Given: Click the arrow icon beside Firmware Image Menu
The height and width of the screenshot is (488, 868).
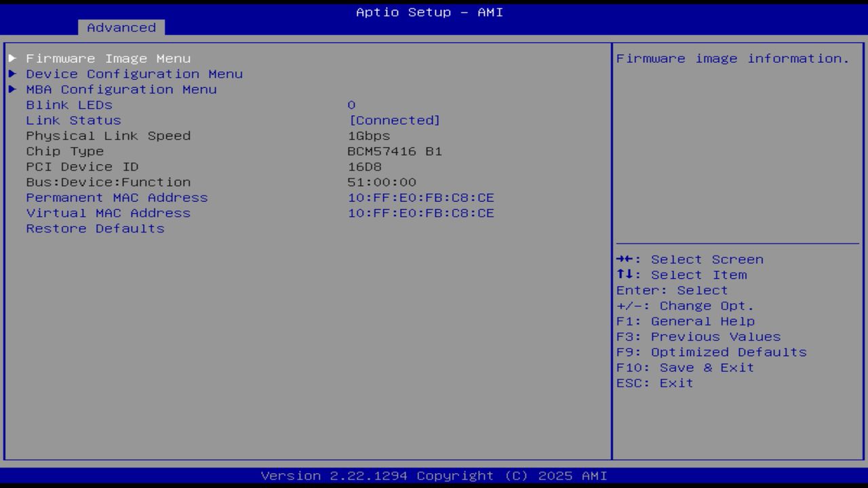Looking at the screenshot, I should click(x=12, y=58).
